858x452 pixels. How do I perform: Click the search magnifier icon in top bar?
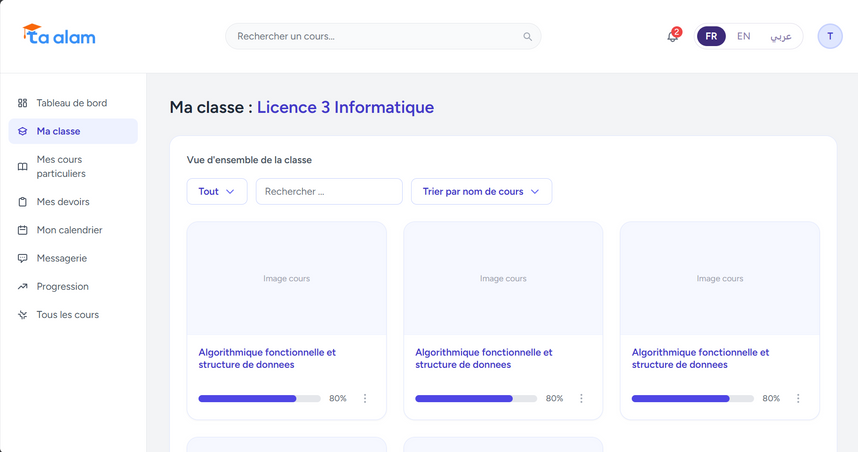(527, 37)
